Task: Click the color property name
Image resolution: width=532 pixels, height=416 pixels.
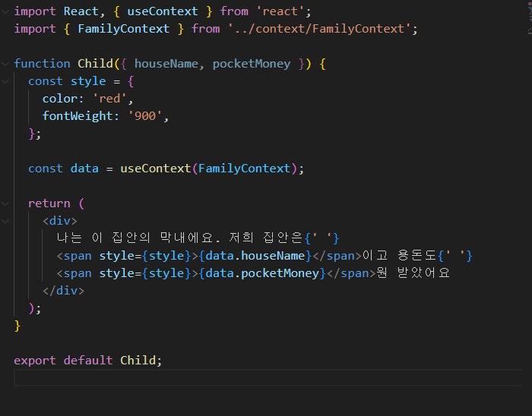Action: click(x=60, y=99)
